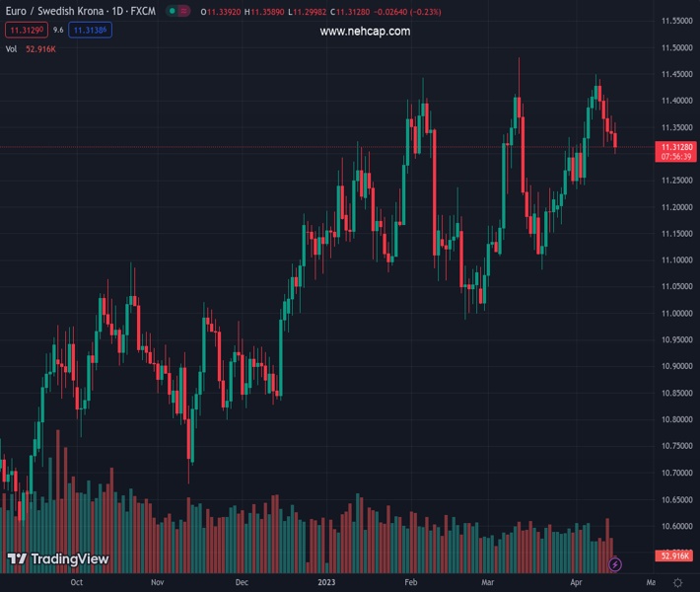700x592 pixels.
Task: Click the blue buy price 11.3138 box
Action: pyautogui.click(x=90, y=30)
